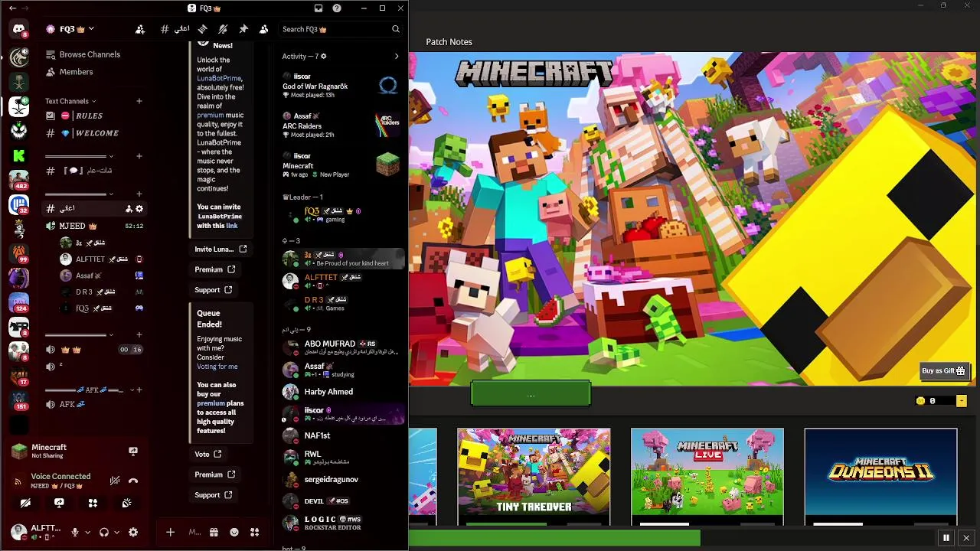The height and width of the screenshot is (551, 980).
Task: Click the invite people icon beside FQ3
Action: 139,29
